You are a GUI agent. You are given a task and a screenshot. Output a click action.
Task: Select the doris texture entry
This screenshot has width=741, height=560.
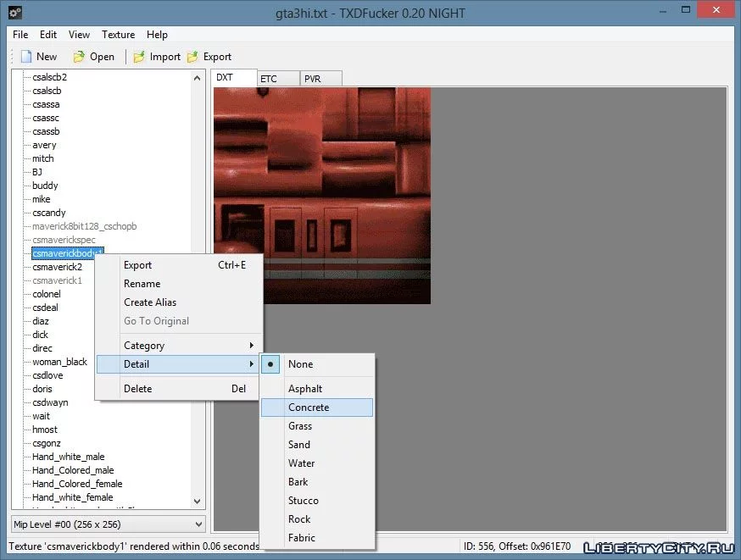(x=42, y=389)
